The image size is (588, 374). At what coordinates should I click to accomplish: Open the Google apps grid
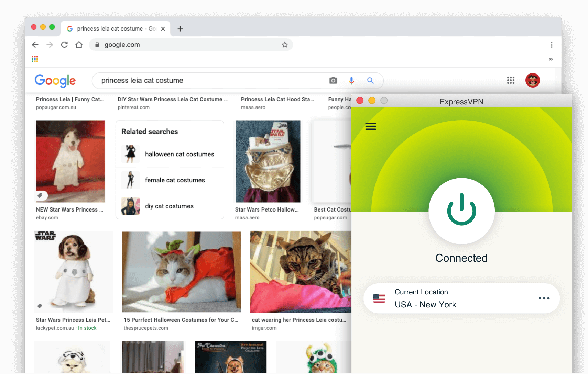tap(511, 80)
